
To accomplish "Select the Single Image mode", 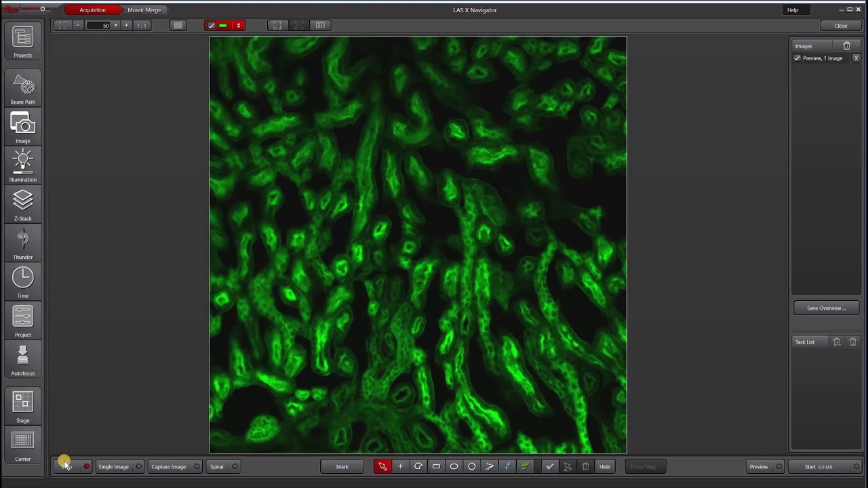I will pos(119,466).
